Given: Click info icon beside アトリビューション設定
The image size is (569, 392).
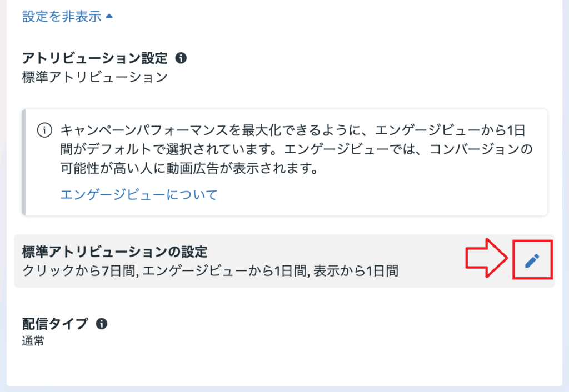Looking at the screenshot, I should (181, 58).
